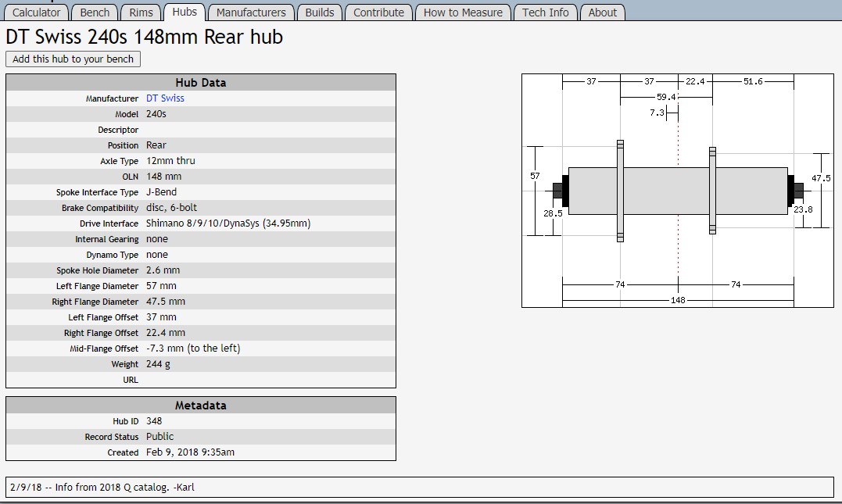Click the Left Flange Diameter value 57 mm

[161, 285]
